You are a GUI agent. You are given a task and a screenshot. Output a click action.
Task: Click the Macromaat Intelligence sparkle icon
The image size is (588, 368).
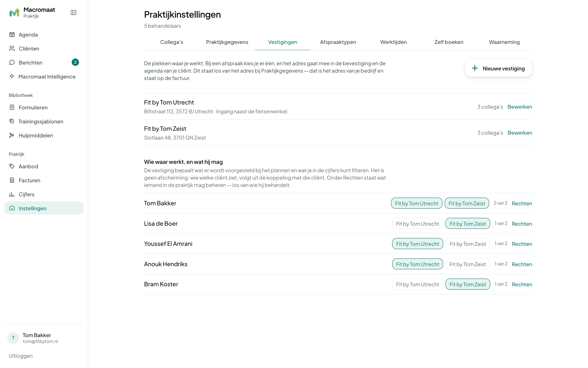[12, 76]
